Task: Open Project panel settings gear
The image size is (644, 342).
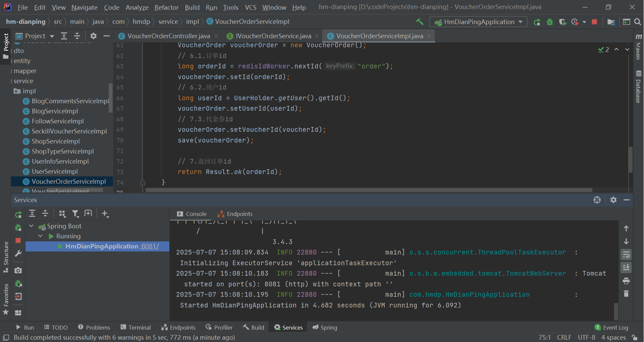Action: [x=94, y=36]
